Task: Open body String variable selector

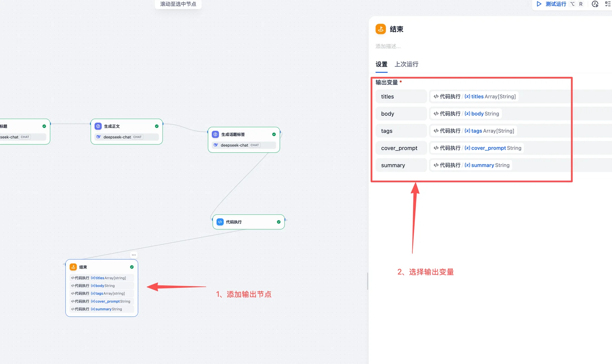Action: [x=466, y=114]
